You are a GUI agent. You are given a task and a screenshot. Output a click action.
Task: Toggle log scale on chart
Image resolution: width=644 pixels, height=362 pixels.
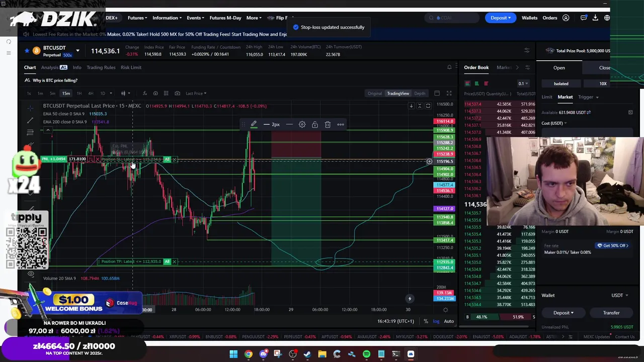click(436, 321)
